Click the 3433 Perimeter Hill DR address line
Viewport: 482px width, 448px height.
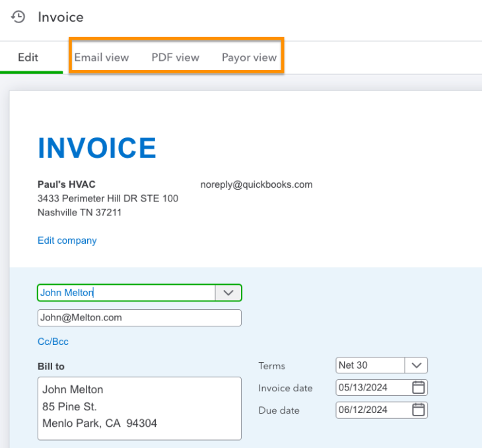(x=108, y=198)
